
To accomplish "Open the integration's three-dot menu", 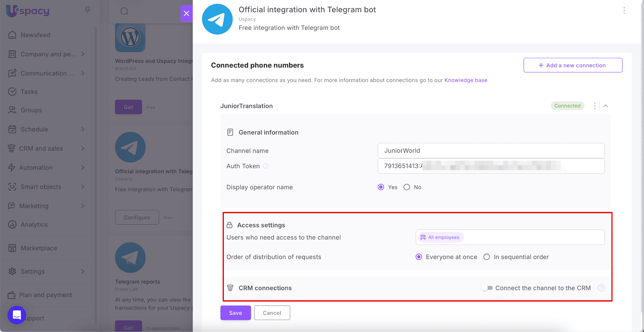I will coord(624,10).
